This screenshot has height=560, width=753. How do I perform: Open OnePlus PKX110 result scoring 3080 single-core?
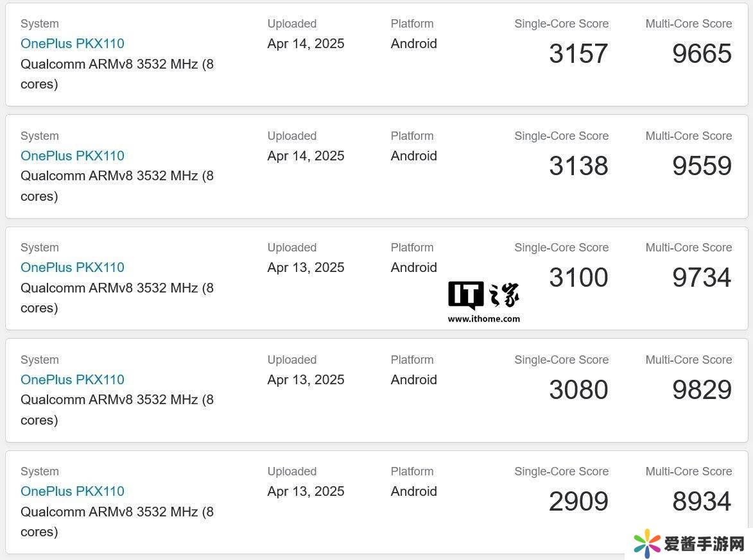pyautogui.click(x=73, y=380)
